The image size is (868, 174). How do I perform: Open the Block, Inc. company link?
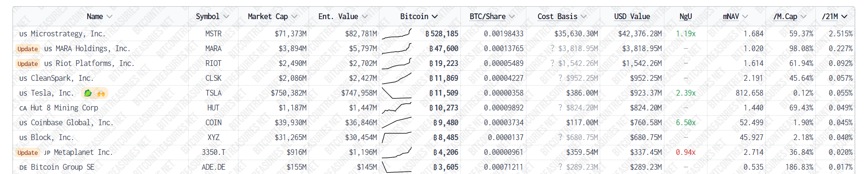53,137
